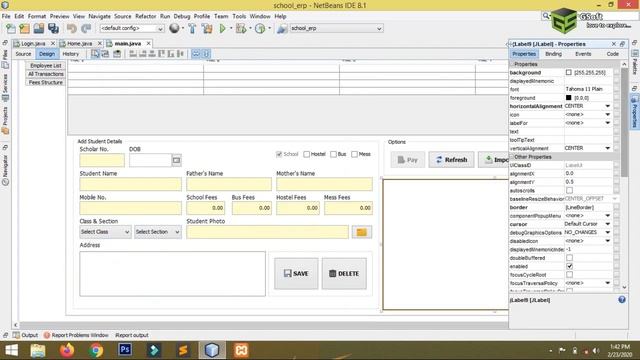Screen dimensions: 640x360
Task: Open Photoshop from the taskbar
Action: coord(125,350)
